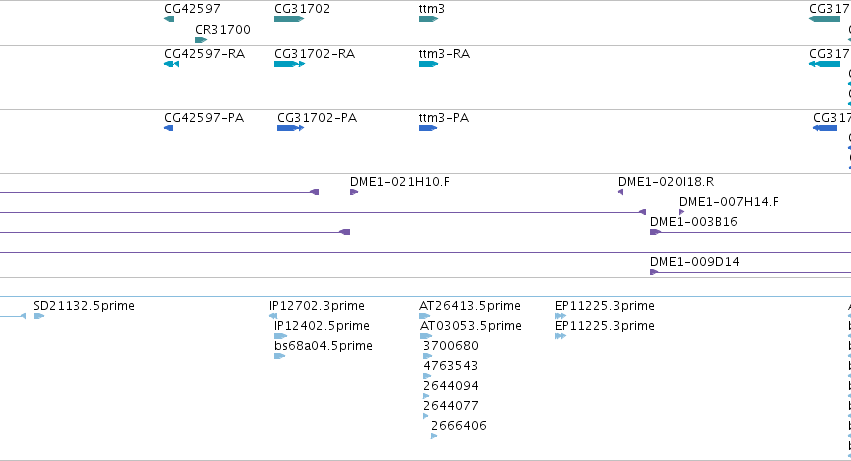The width and height of the screenshot is (851, 461).
Task: Open the ttm3-PA protein label
Action: [443, 118]
